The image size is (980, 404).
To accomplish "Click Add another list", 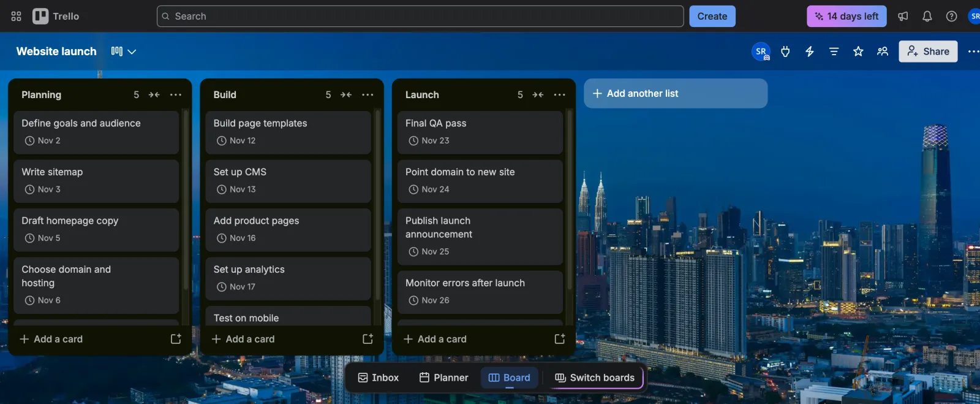I will (676, 93).
